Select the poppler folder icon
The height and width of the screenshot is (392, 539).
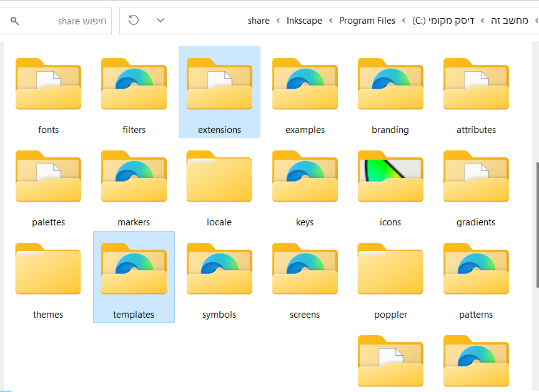(390, 268)
